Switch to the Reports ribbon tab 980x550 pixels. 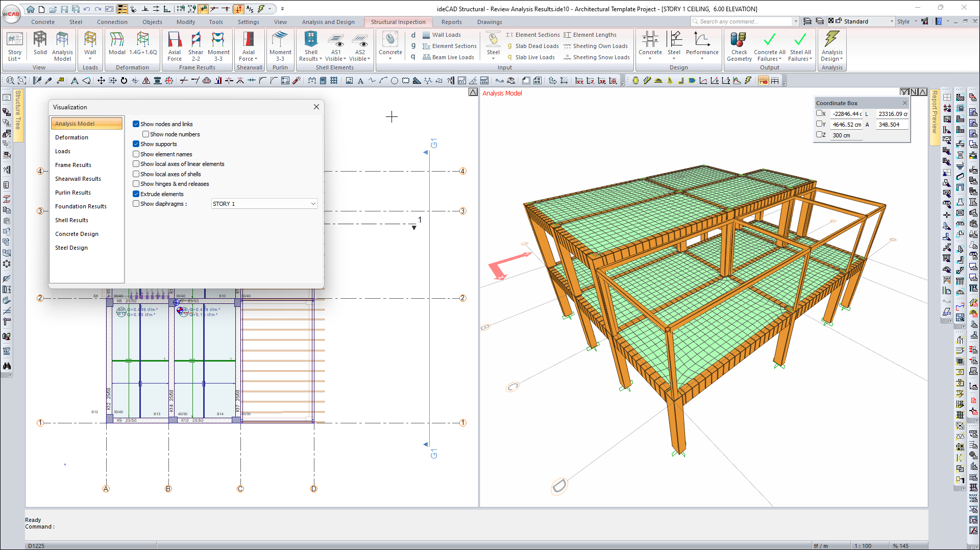point(451,22)
